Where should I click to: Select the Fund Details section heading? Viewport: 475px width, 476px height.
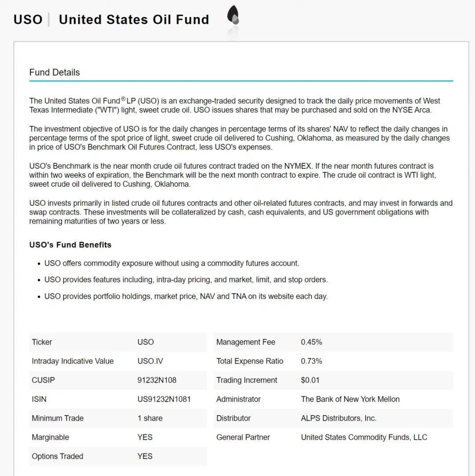pyautogui.click(x=55, y=72)
